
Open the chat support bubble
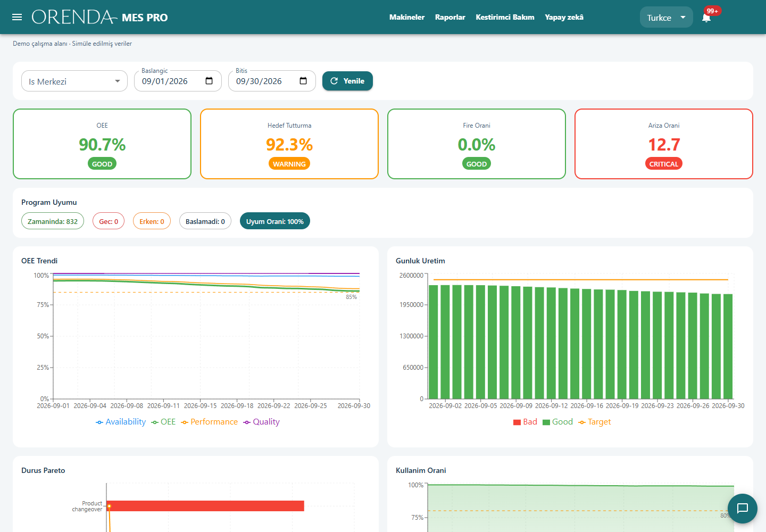(743, 509)
